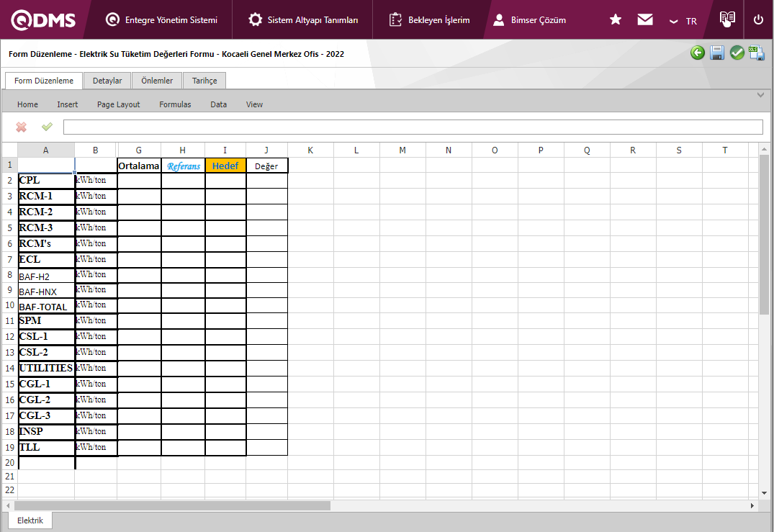Switch to the Tarihçe tab
This screenshot has width=774, height=532.
click(x=204, y=81)
